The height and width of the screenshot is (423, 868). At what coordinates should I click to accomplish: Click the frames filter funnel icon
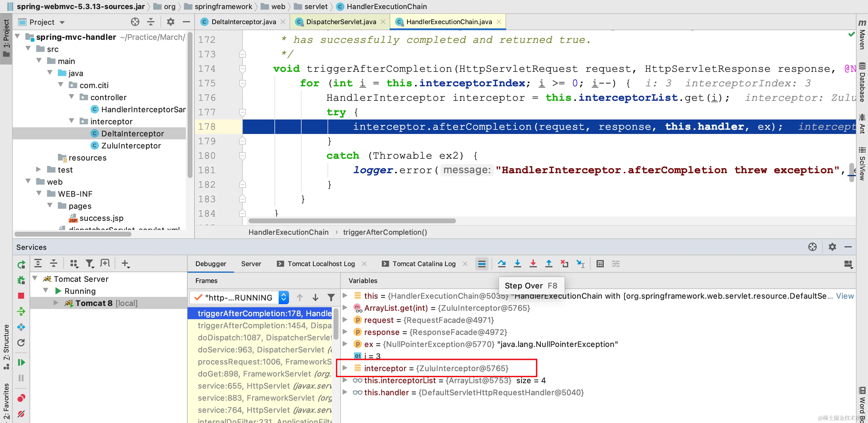tap(331, 297)
